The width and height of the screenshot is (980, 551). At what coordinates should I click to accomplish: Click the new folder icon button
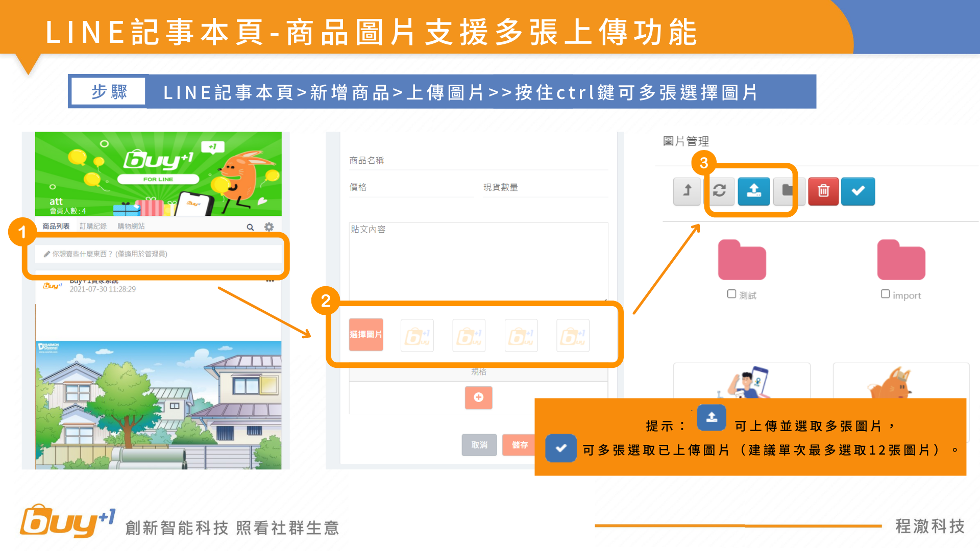[788, 191]
